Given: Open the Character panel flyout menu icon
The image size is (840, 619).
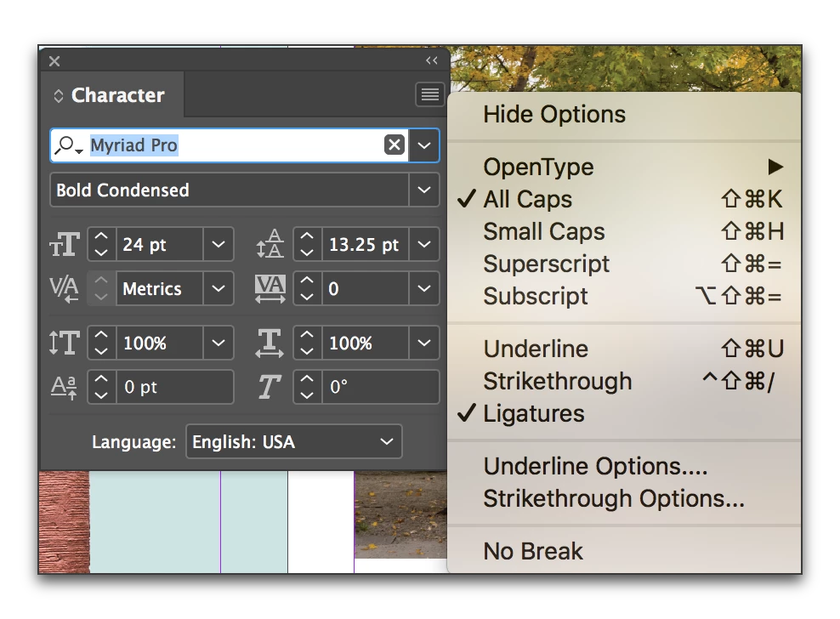Looking at the screenshot, I should tap(430, 94).
